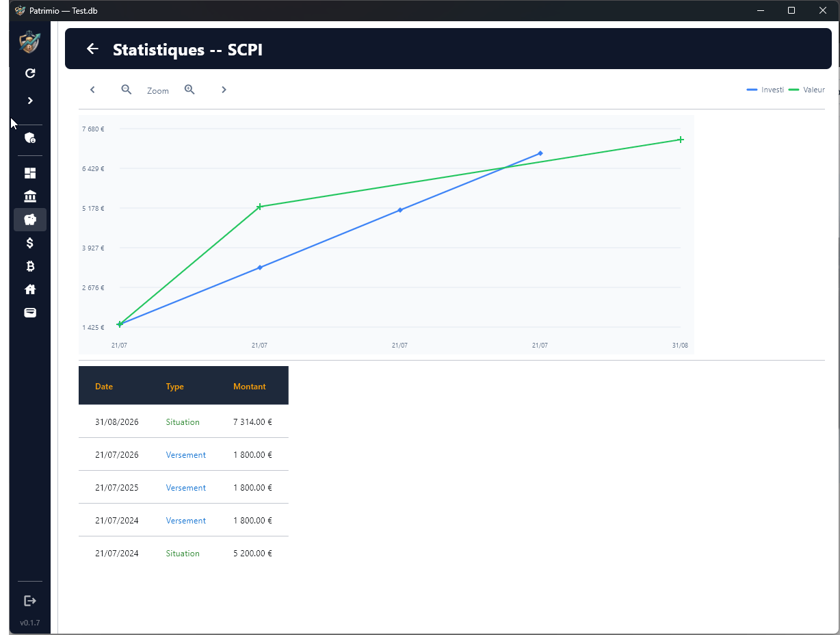Image resolution: width=840 pixels, height=635 pixels.
Task: Click Versement in the 21/07/2025 row
Action: (186, 488)
